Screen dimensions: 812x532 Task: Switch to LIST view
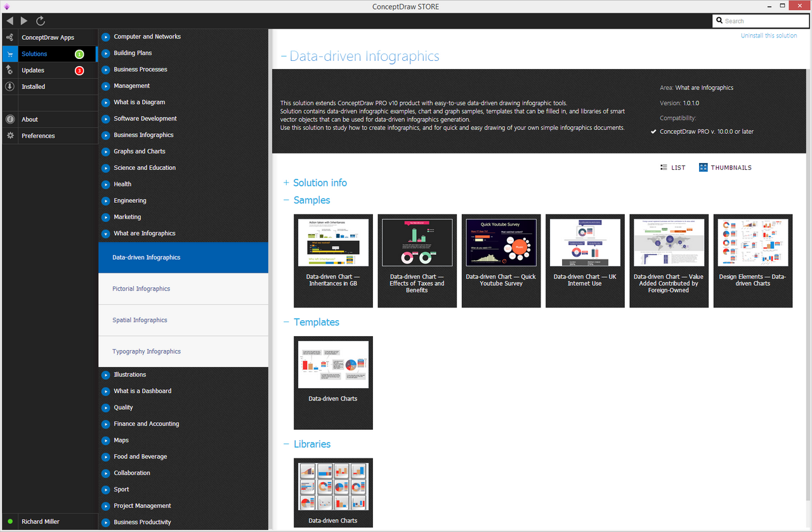click(673, 167)
